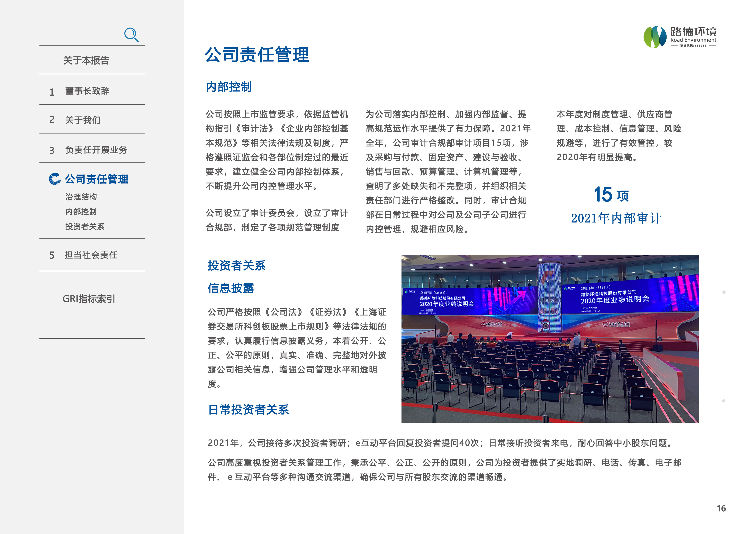Jump to 治理结构 subsection
The height and width of the screenshot is (534, 756).
81,197
